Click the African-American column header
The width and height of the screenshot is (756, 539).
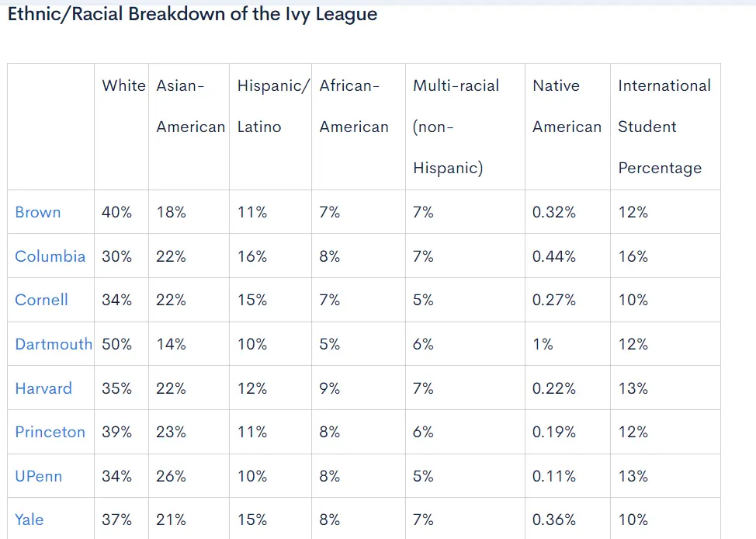pos(354,106)
